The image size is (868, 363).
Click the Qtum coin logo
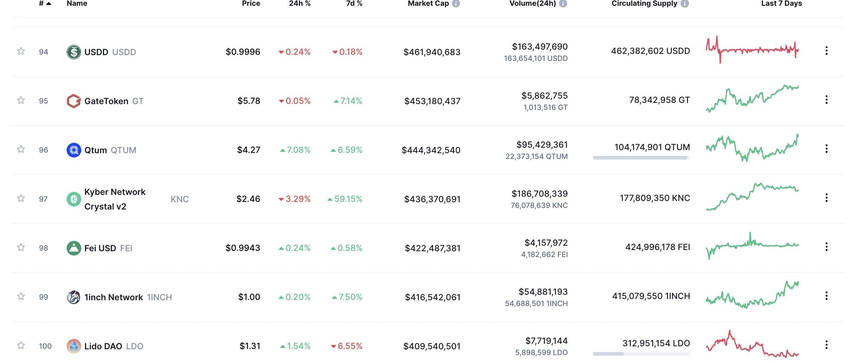(x=73, y=150)
